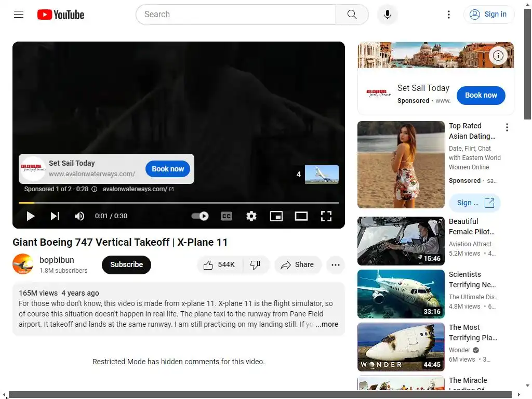This screenshot has width=532, height=399.
Task: Toggle closed captions
Action: (x=227, y=216)
